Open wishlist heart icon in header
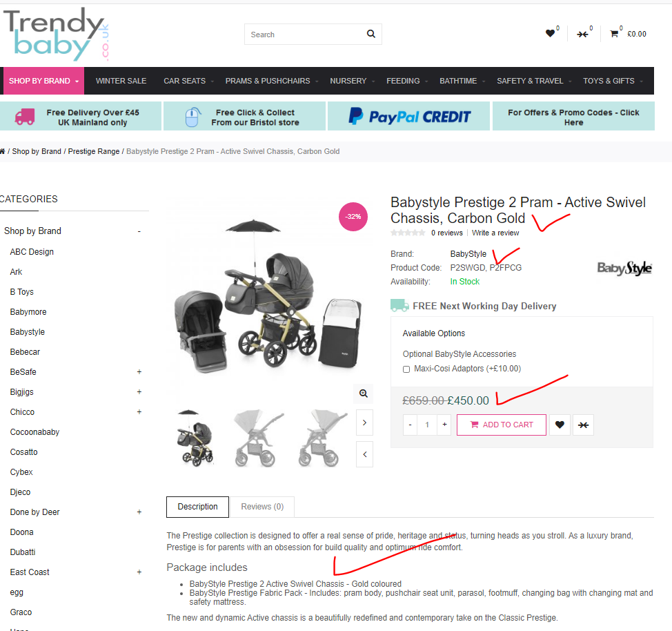The height and width of the screenshot is (631, 672). [550, 33]
